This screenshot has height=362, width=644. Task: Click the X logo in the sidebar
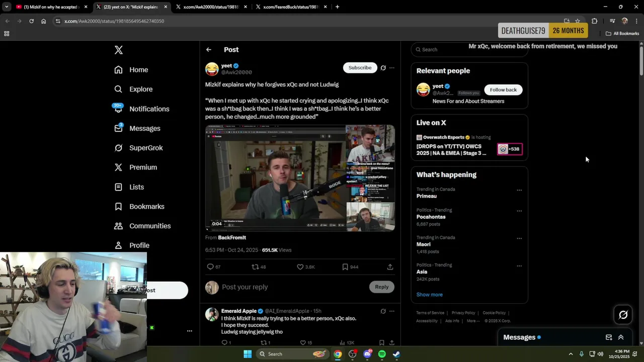pyautogui.click(x=118, y=50)
